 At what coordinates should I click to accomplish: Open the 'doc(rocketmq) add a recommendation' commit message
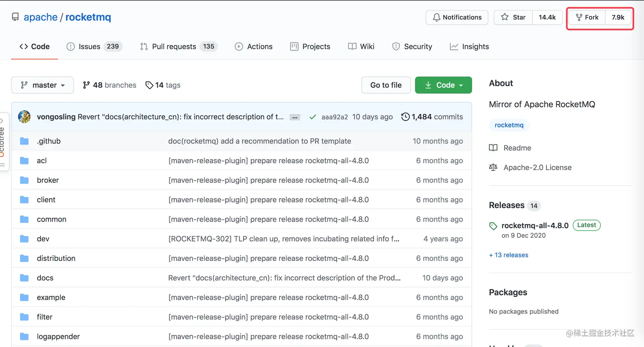point(260,141)
